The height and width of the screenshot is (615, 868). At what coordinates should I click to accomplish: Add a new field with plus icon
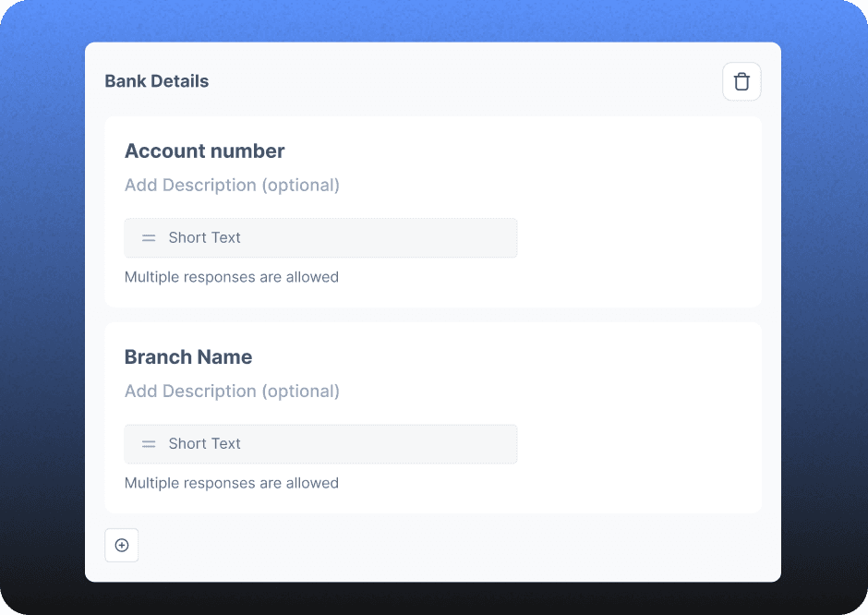pyautogui.click(x=122, y=545)
